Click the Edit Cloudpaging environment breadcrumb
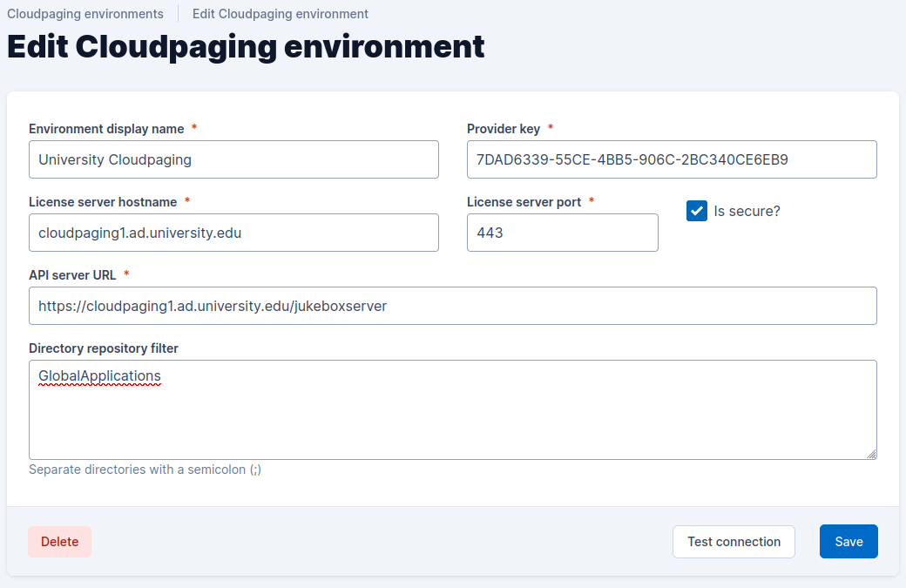 pos(280,14)
